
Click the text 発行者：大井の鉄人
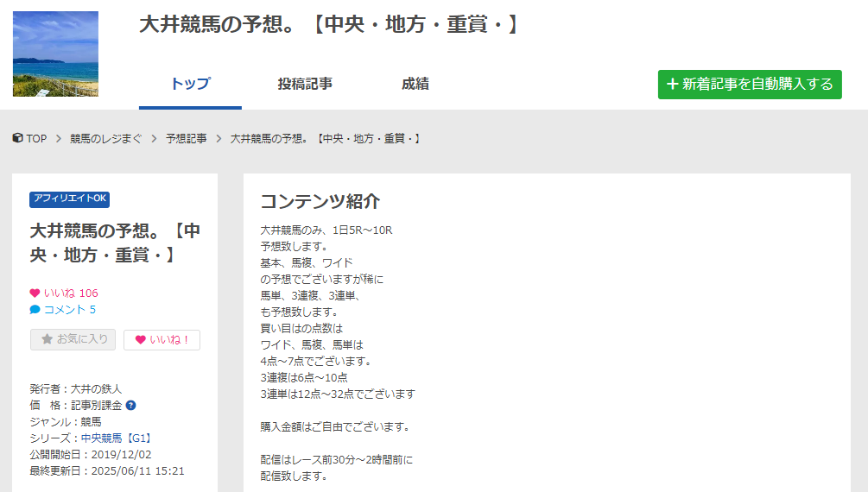(x=76, y=389)
